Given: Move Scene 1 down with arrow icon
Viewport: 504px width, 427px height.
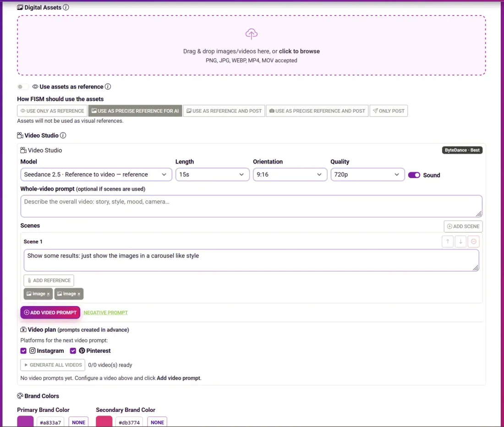Looking at the screenshot, I should click(x=460, y=241).
